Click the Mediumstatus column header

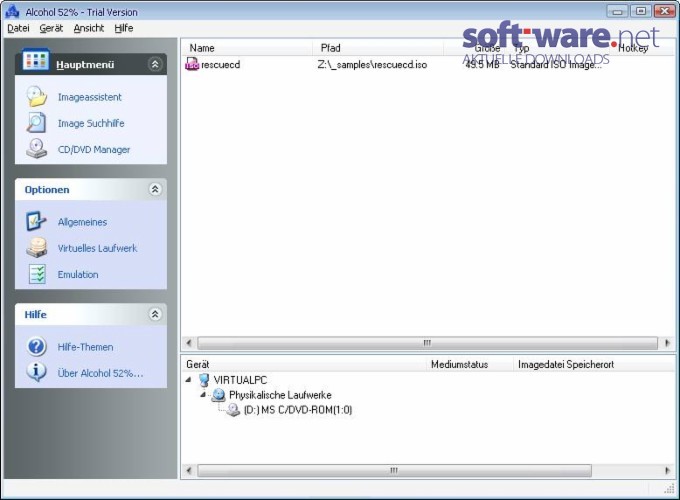[470, 364]
